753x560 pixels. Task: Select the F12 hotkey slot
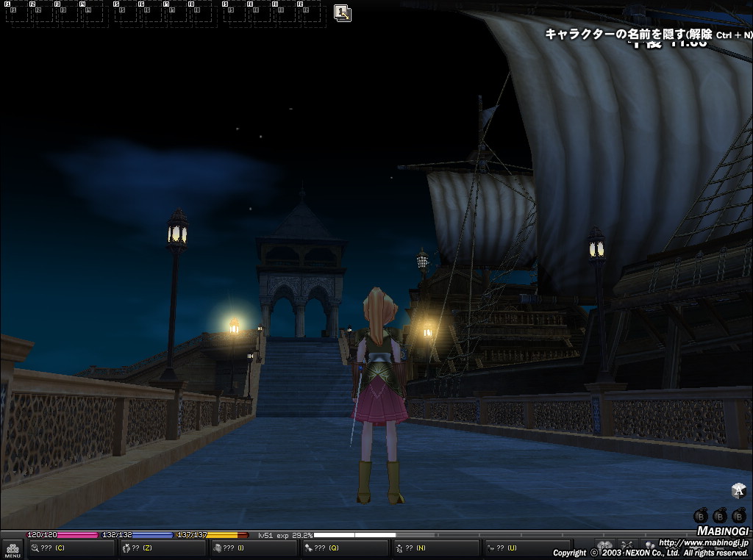click(310, 12)
